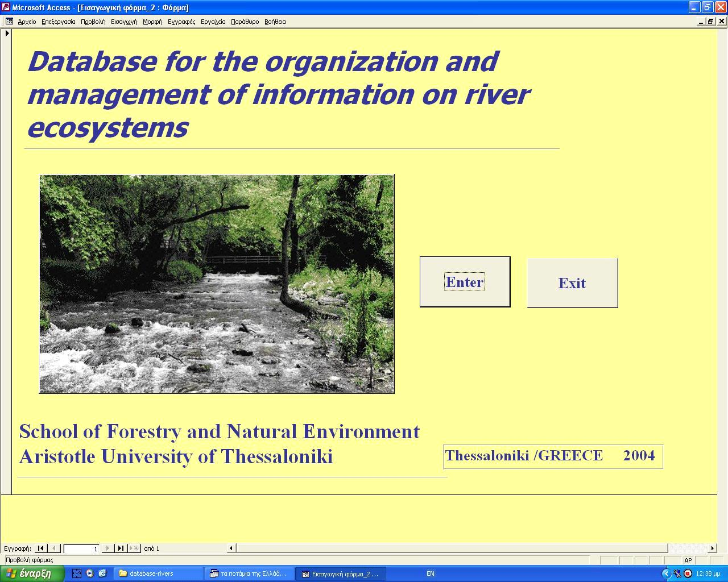Open the Εργαλεία menu
The height and width of the screenshot is (582, 728).
[213, 22]
